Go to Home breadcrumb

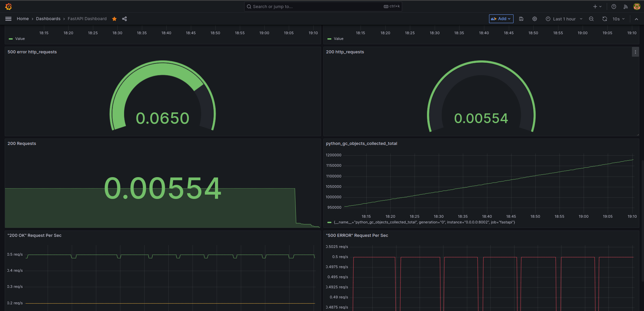(23, 19)
